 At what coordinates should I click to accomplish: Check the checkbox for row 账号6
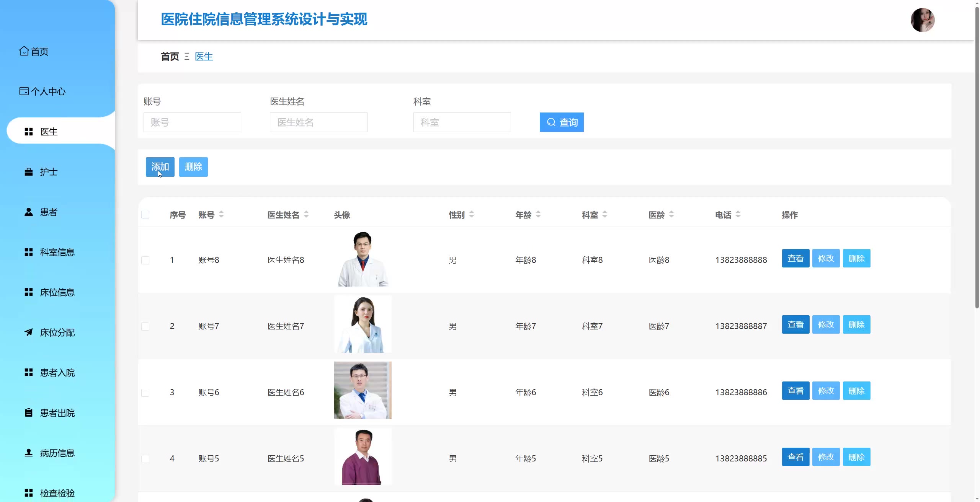tap(145, 393)
